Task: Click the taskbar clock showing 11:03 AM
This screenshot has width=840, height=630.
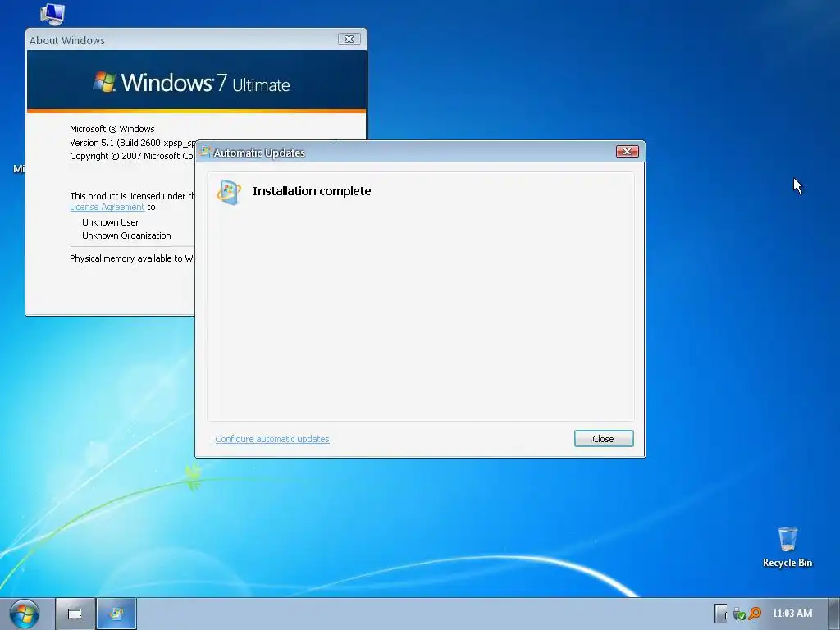Action: 792,614
